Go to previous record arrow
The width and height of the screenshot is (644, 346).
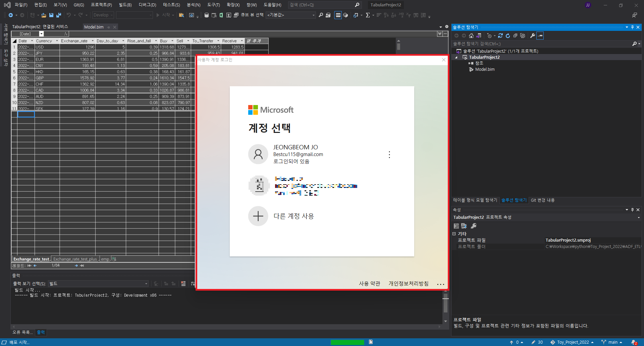coord(35,265)
